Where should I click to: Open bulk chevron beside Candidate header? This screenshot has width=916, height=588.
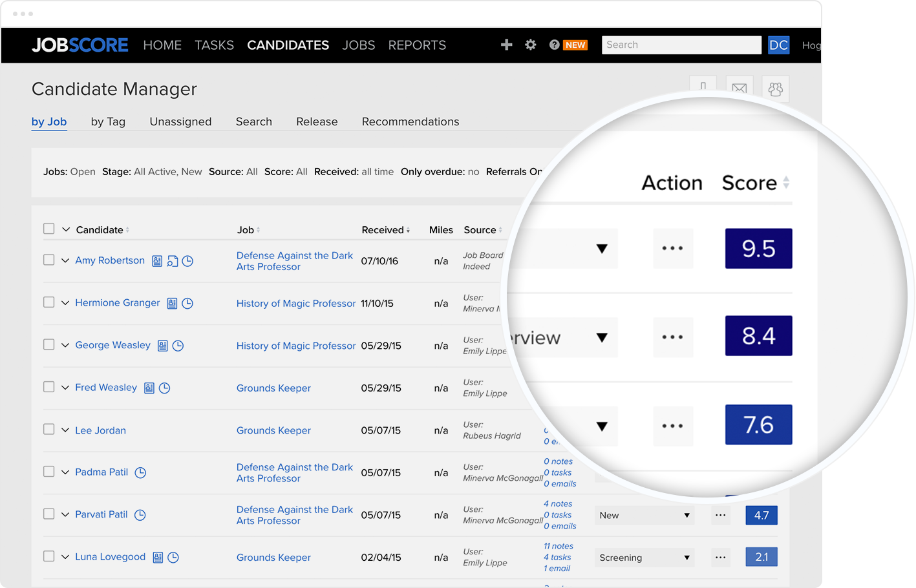click(x=66, y=229)
